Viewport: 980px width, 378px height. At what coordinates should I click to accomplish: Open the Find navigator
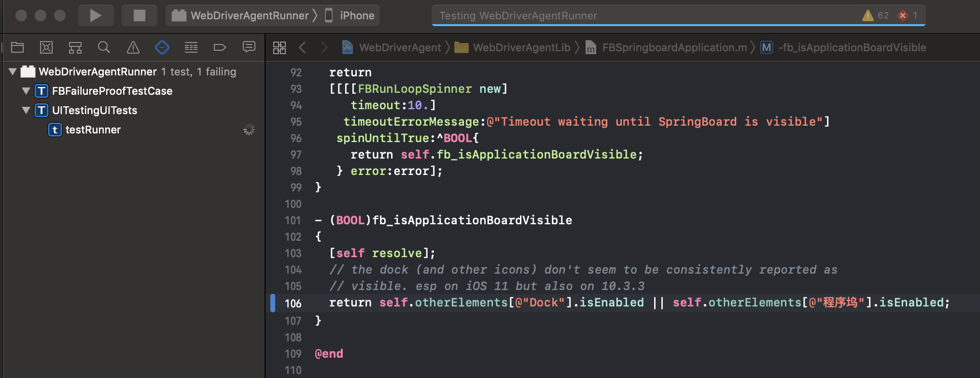click(x=104, y=47)
